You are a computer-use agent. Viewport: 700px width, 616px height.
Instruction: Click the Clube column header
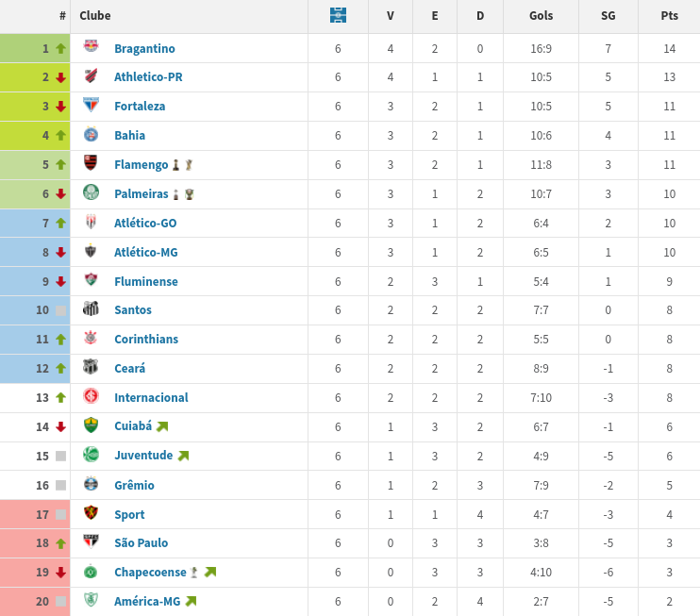pos(95,16)
